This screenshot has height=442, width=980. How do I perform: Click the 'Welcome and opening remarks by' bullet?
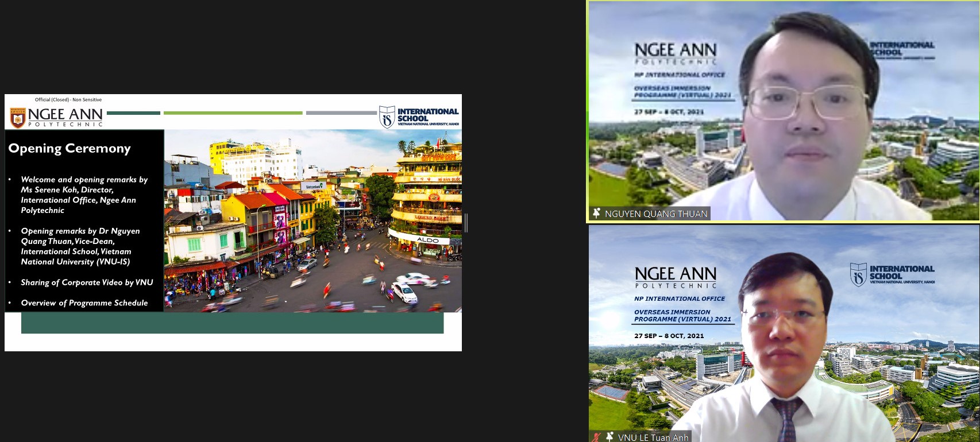click(x=84, y=180)
